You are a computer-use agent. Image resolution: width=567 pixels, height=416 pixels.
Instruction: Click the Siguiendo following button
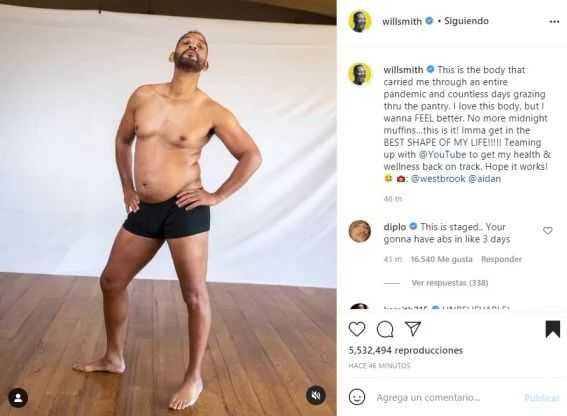point(466,21)
